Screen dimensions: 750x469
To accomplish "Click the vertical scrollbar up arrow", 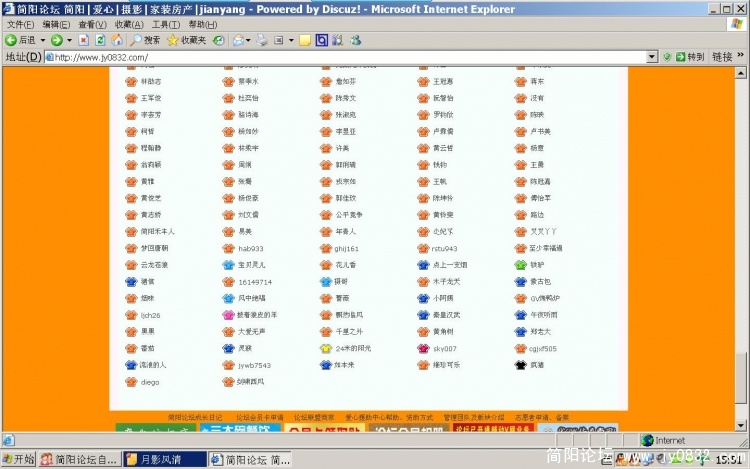I will pos(740,73).
